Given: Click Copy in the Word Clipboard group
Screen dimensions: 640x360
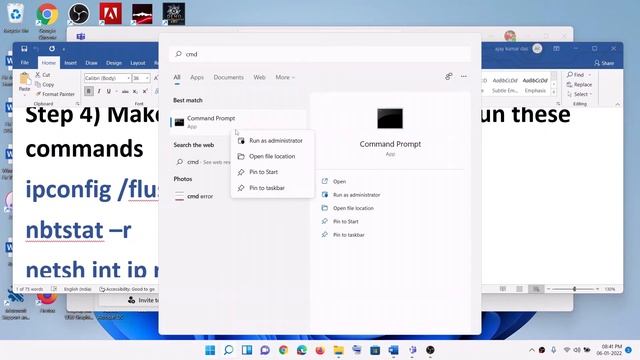Looking at the screenshot, I should (44, 84).
